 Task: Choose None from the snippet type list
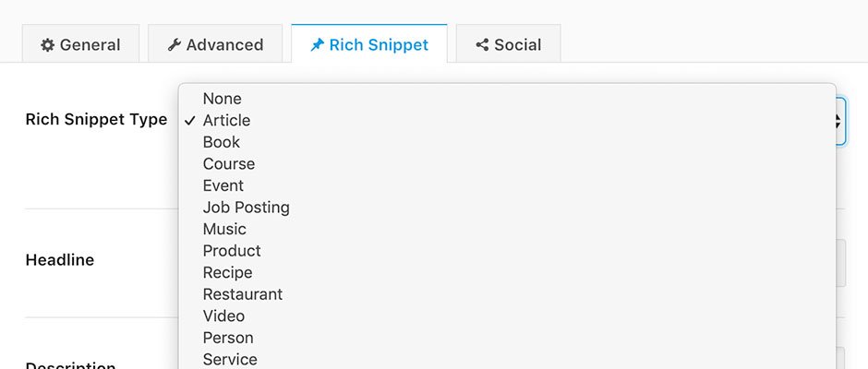point(222,99)
